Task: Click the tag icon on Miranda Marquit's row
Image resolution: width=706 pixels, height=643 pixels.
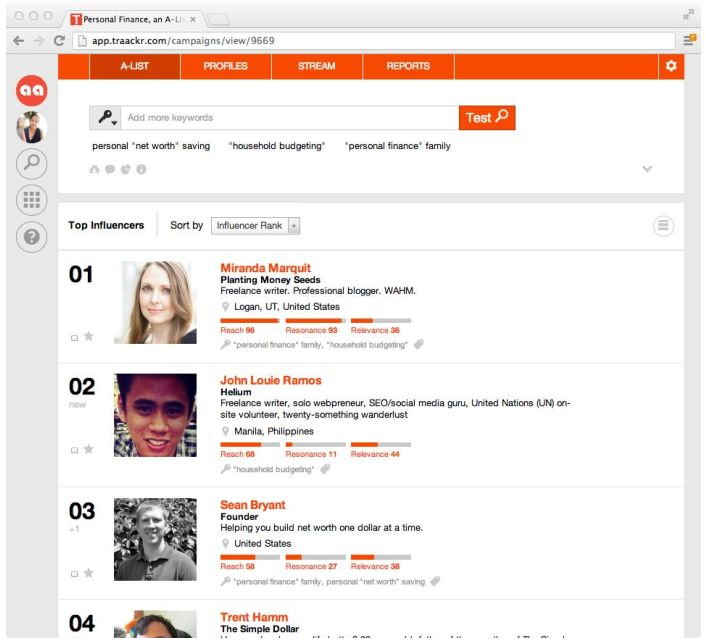Action: point(419,345)
